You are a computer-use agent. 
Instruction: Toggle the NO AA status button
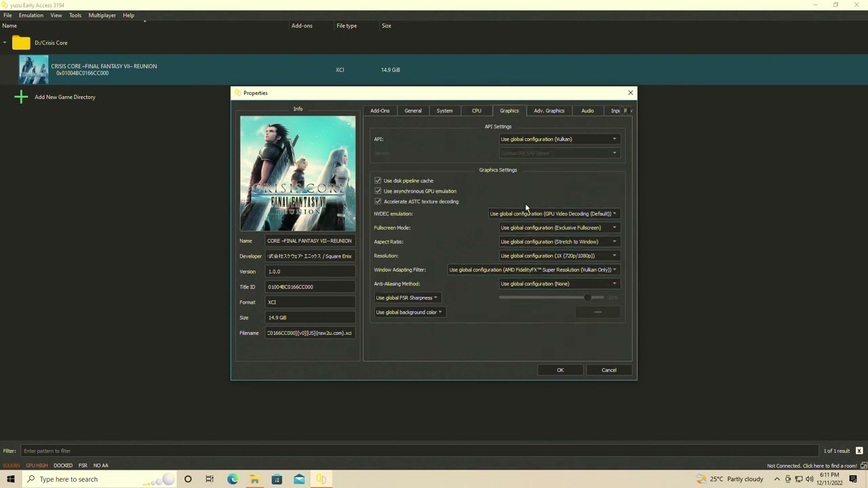coord(101,466)
